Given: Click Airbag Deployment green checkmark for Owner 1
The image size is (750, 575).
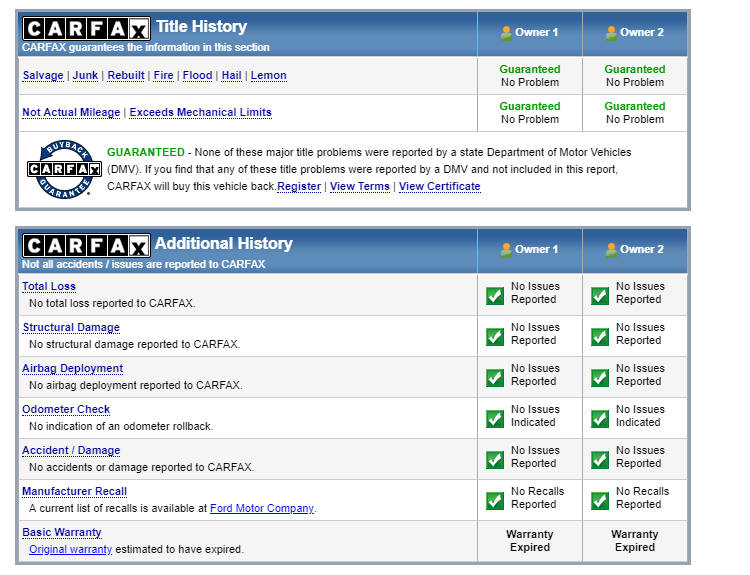Looking at the screenshot, I should pyautogui.click(x=495, y=378).
